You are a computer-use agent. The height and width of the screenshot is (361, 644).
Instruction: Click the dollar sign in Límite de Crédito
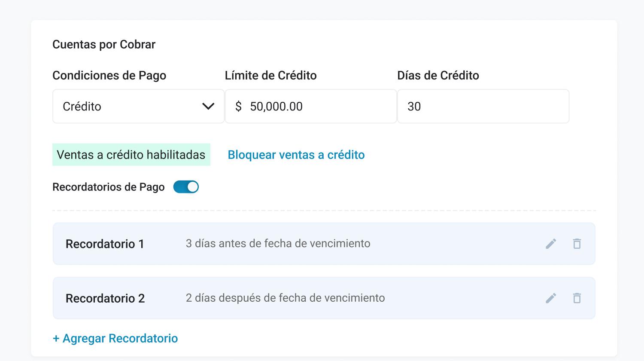coord(238,107)
